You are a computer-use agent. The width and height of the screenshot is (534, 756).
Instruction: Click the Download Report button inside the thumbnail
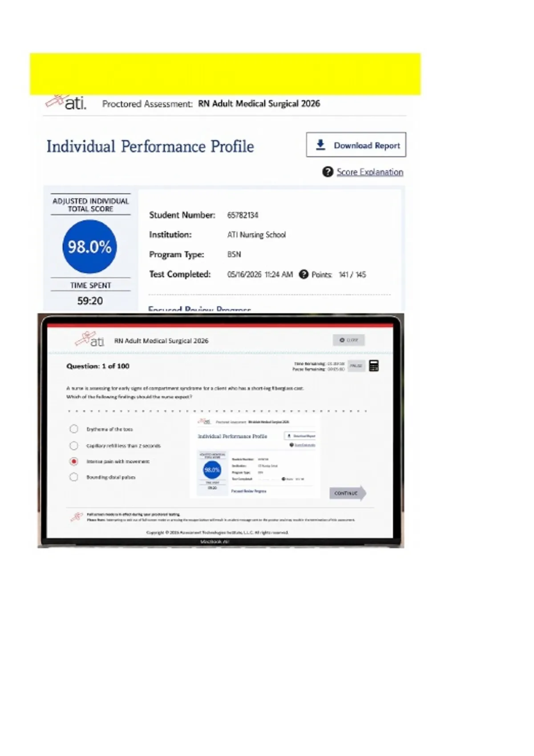(300, 436)
